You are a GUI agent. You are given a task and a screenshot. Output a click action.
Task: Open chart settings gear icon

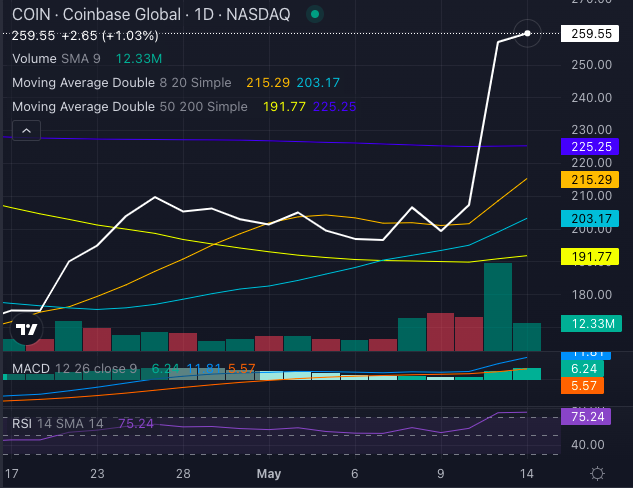pos(597,473)
